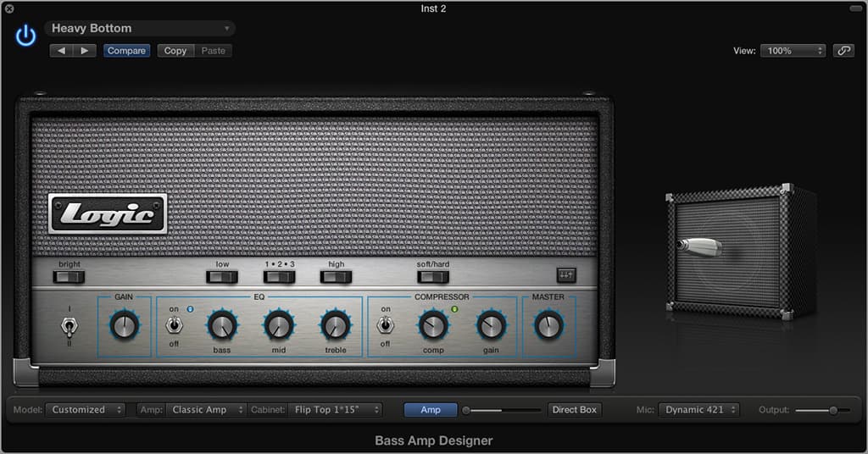Viewport: 868px width, 454px height.
Task: Flip the I/II channel toggle switch
Action: pyautogui.click(x=70, y=326)
